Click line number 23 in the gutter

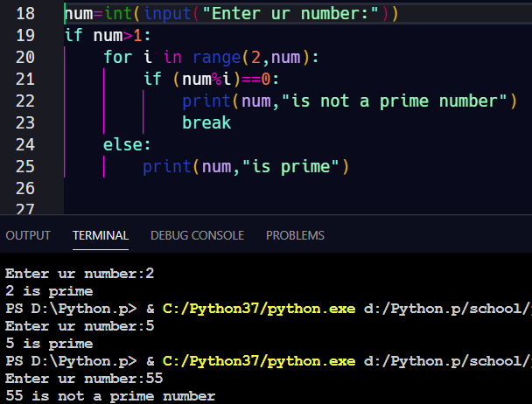click(x=24, y=122)
